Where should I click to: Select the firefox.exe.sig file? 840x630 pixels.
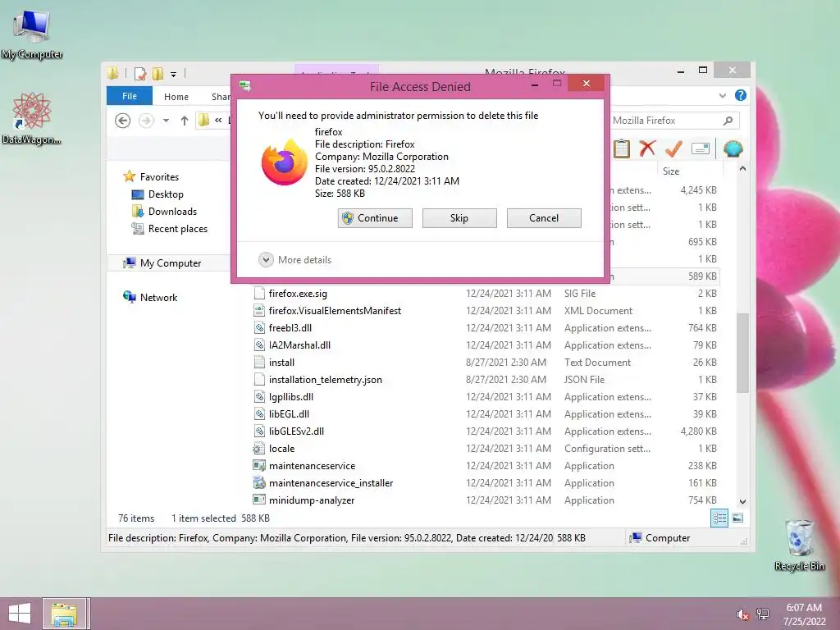486,294
